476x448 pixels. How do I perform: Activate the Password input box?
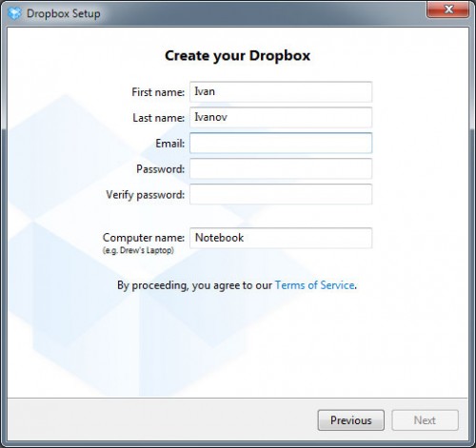[x=281, y=168]
